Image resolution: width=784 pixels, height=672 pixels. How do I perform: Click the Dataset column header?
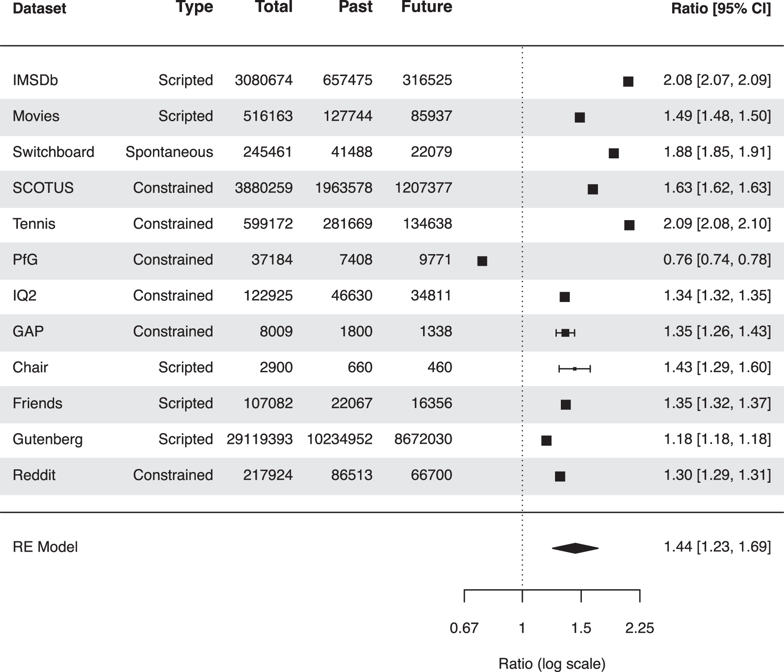coord(39,9)
